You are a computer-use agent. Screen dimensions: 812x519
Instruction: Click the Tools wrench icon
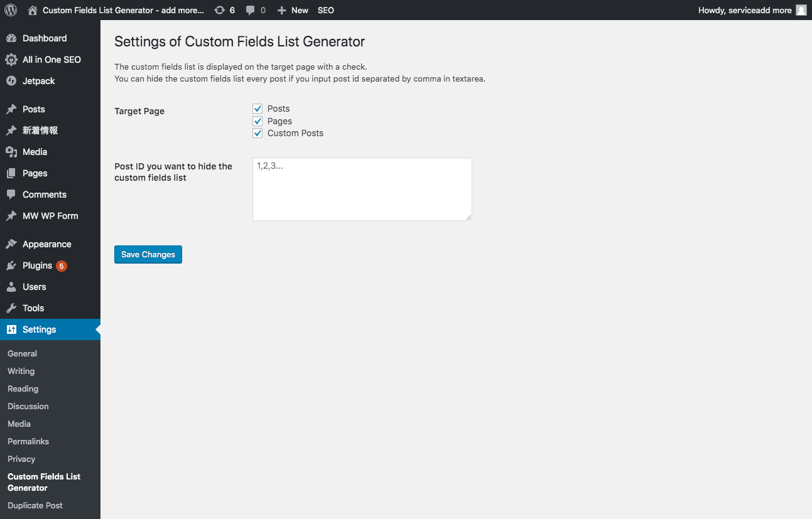(x=11, y=308)
